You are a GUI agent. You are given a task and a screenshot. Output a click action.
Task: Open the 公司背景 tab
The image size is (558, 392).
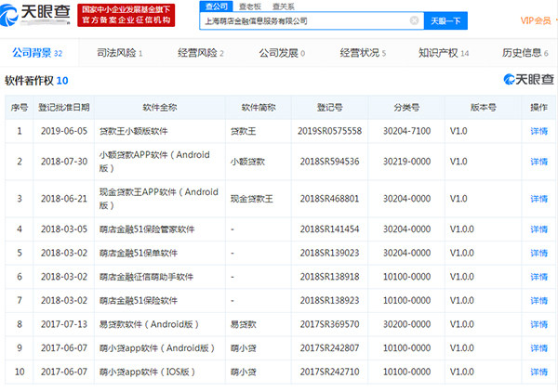tap(37, 53)
